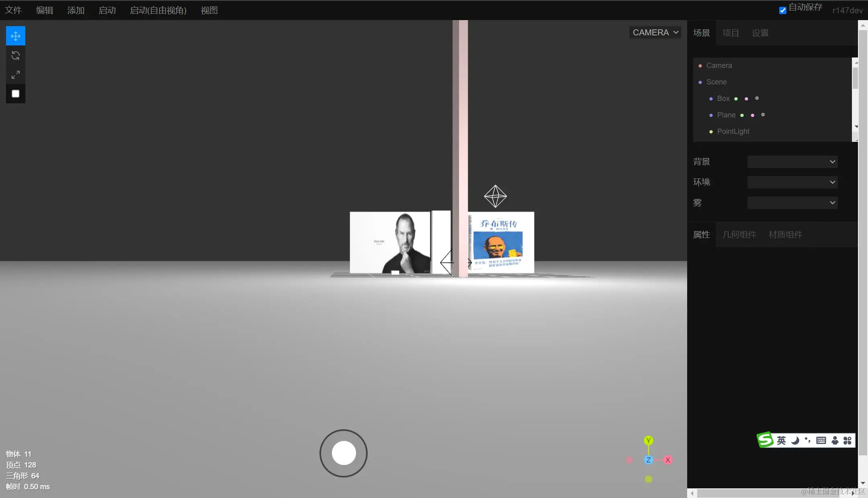This screenshot has width=868, height=498.
Task: Click the Steve Jobs portrait plane
Action: [389, 242]
